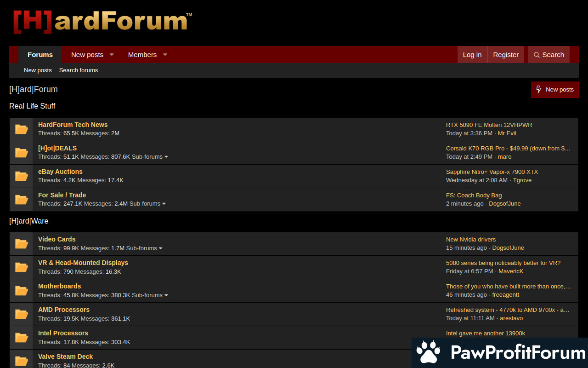The width and height of the screenshot is (588, 368).
Task: Open the eBay Auctions forum
Action: tap(60, 172)
